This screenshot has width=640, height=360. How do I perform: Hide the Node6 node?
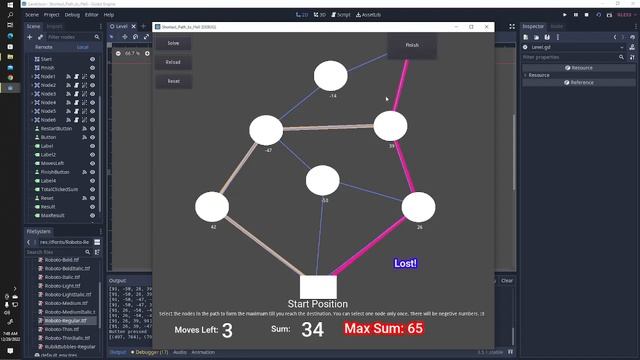click(93, 120)
